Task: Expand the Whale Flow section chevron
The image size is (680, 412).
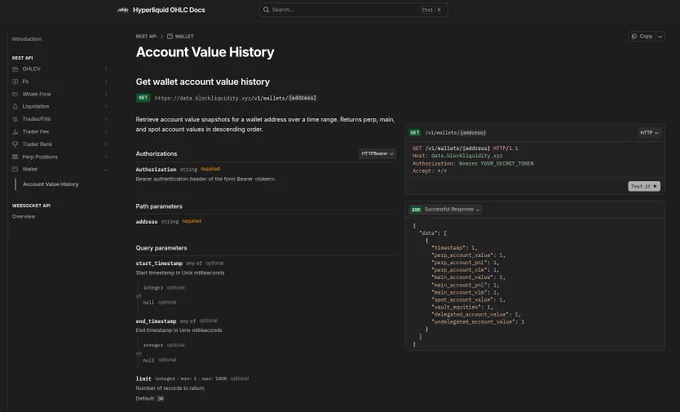Action: click(106, 94)
